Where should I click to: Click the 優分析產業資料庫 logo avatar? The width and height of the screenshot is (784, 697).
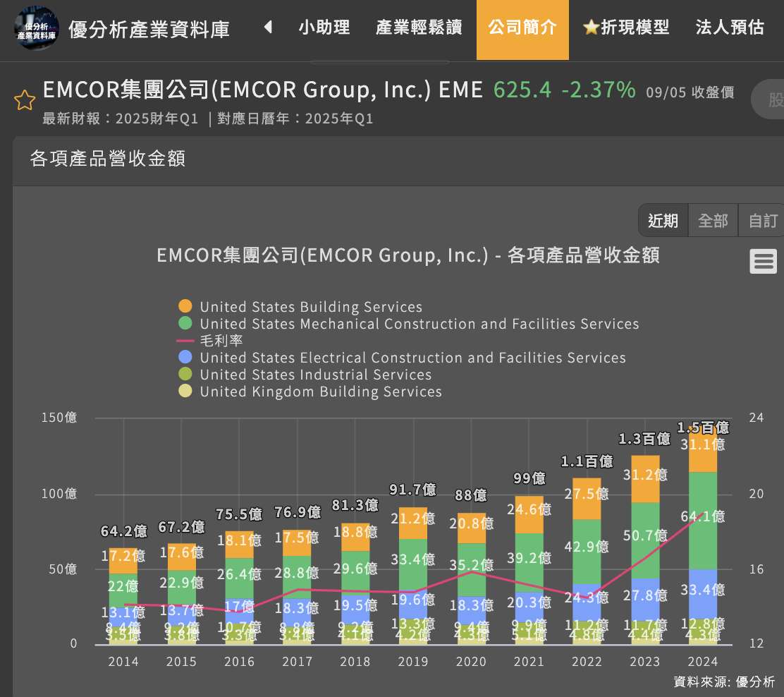point(36,28)
